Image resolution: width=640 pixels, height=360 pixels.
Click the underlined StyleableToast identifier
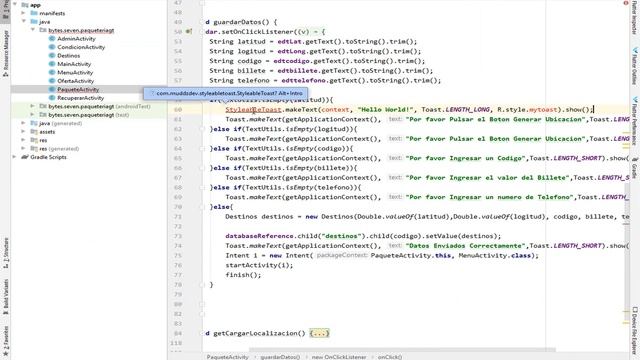coord(253,109)
